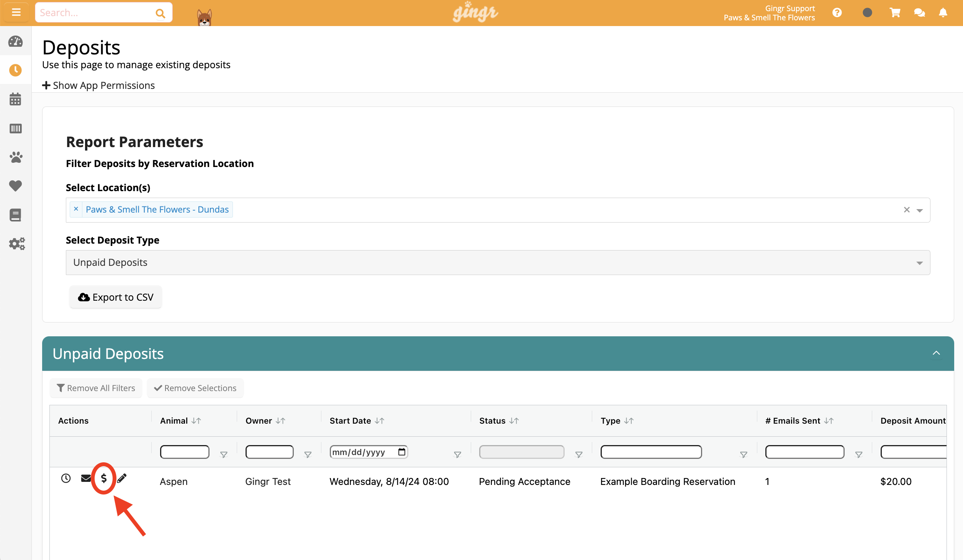Image resolution: width=963 pixels, height=560 pixels.
Task: Click the Type column filter funnel
Action: click(744, 455)
